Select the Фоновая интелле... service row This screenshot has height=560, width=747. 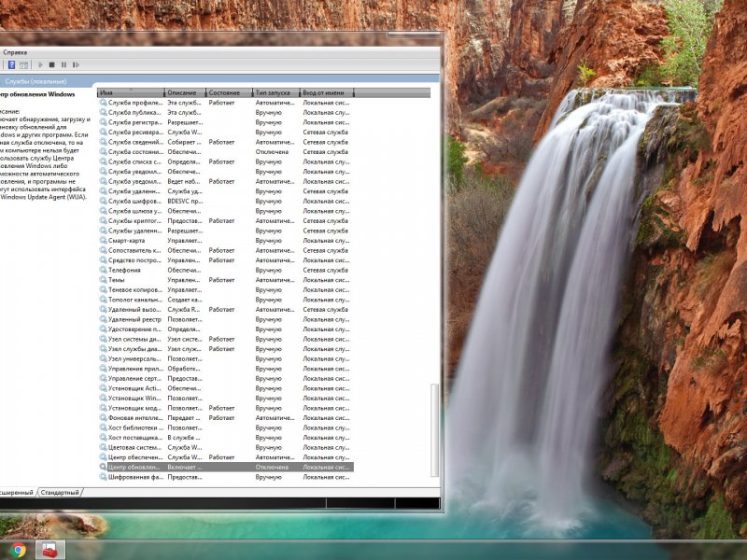point(226,417)
